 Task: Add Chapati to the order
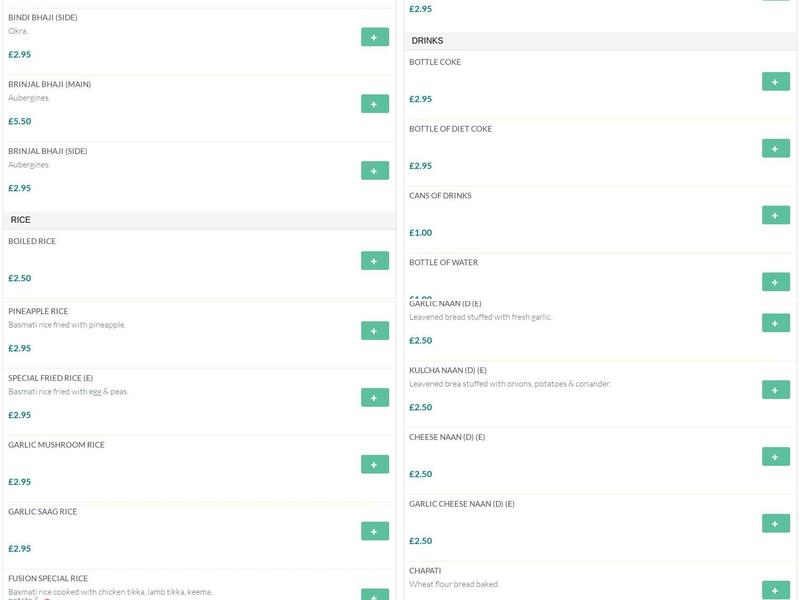pos(775,590)
